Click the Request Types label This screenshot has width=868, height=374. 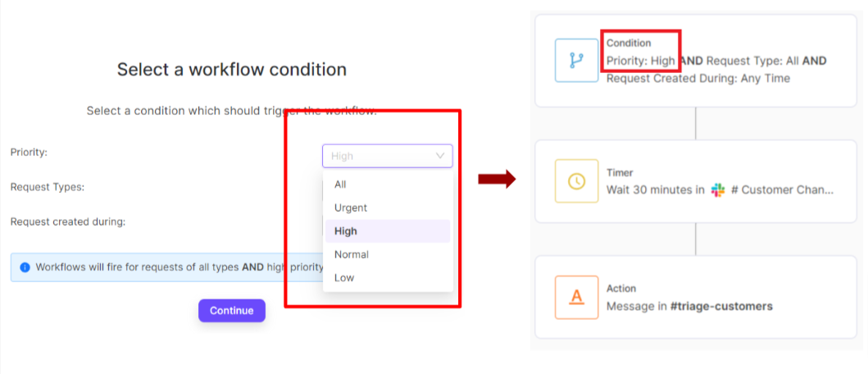pos(47,187)
